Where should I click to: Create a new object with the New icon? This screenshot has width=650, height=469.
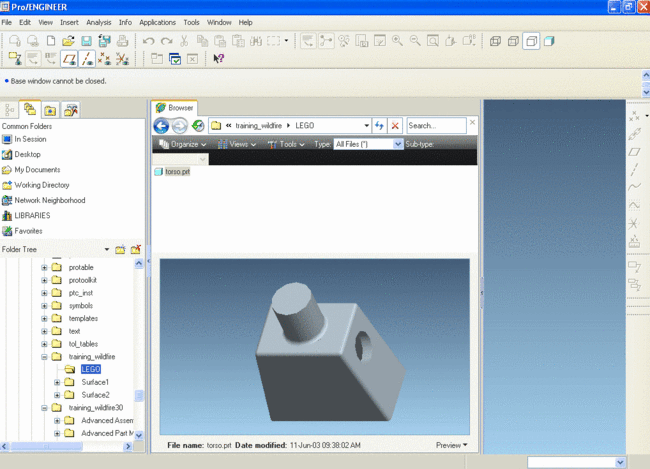click(x=51, y=41)
